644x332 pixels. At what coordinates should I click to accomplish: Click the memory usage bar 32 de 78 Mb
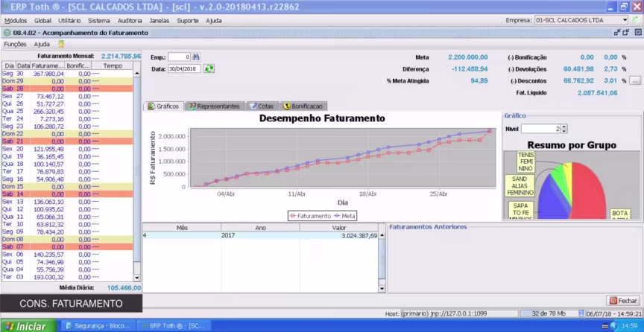coord(547,313)
